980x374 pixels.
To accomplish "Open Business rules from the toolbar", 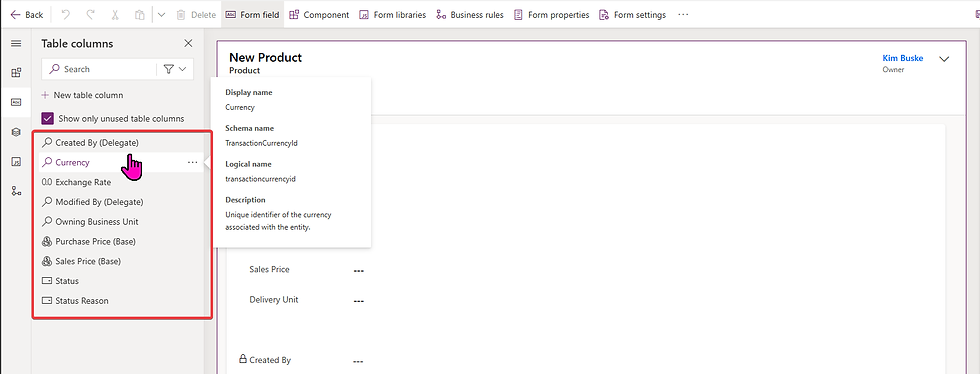I will tap(470, 14).
